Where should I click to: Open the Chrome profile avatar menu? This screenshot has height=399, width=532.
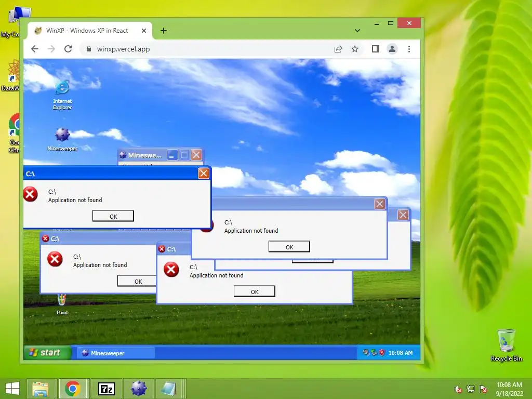[392, 49]
